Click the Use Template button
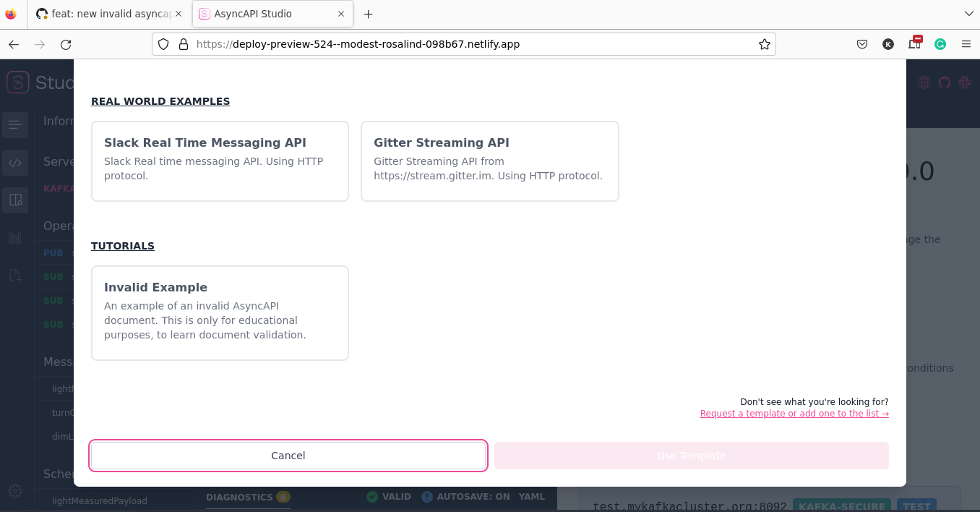 point(692,456)
